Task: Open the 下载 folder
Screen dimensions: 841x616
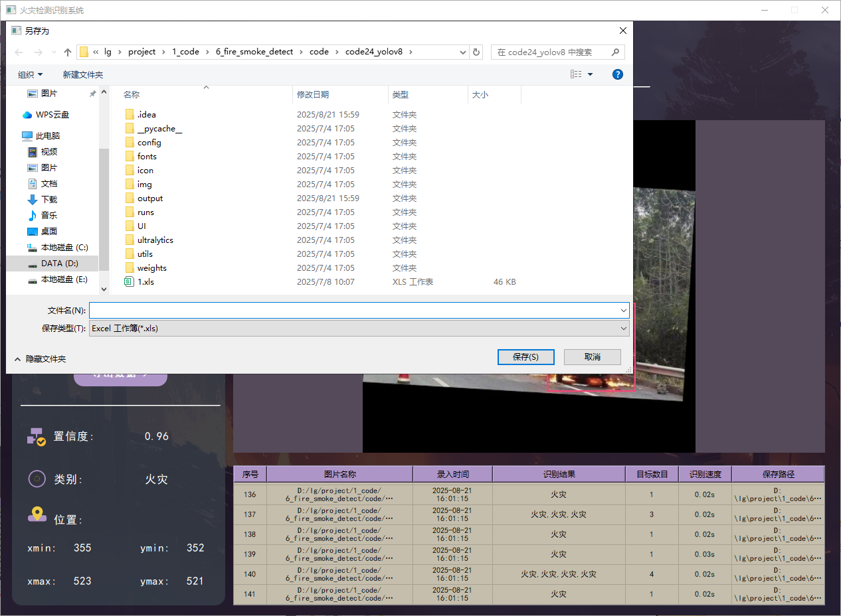Action: pos(48,199)
